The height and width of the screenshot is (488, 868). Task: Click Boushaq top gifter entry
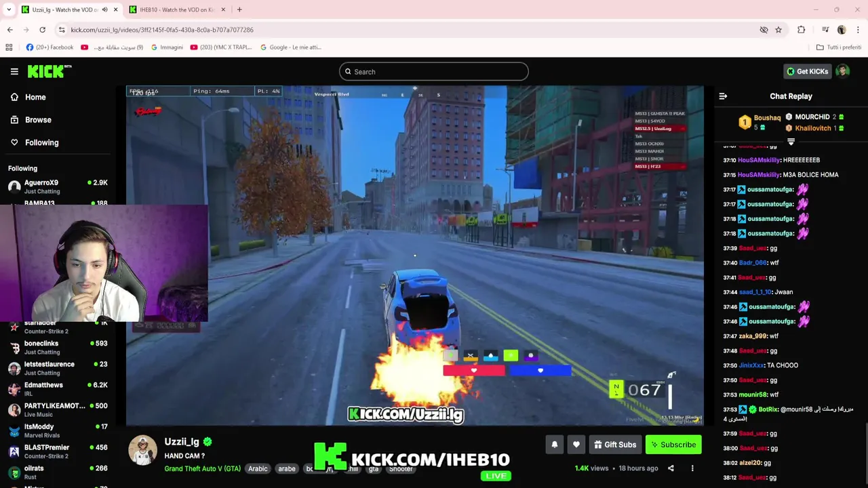760,122
